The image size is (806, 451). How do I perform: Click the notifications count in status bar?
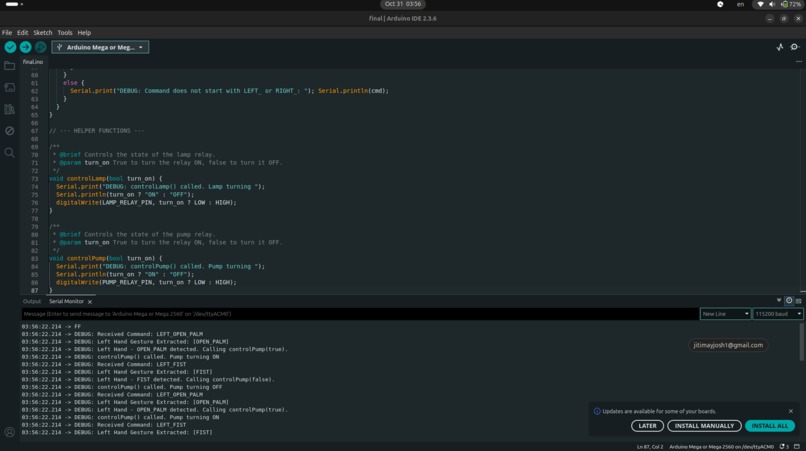pos(784,447)
